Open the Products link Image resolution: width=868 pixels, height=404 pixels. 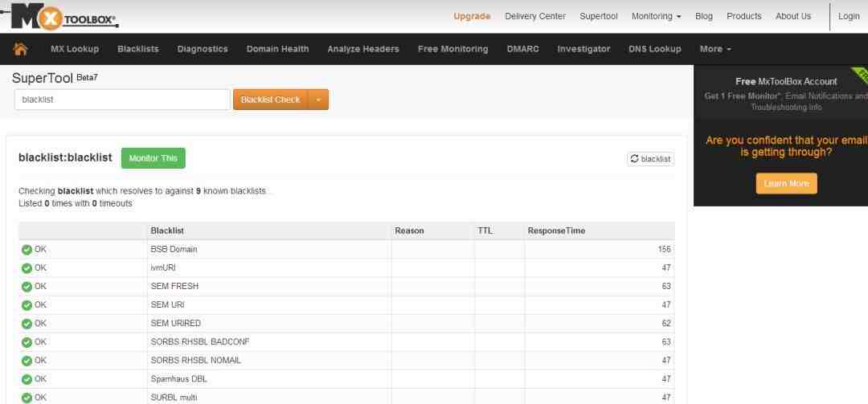pos(744,17)
